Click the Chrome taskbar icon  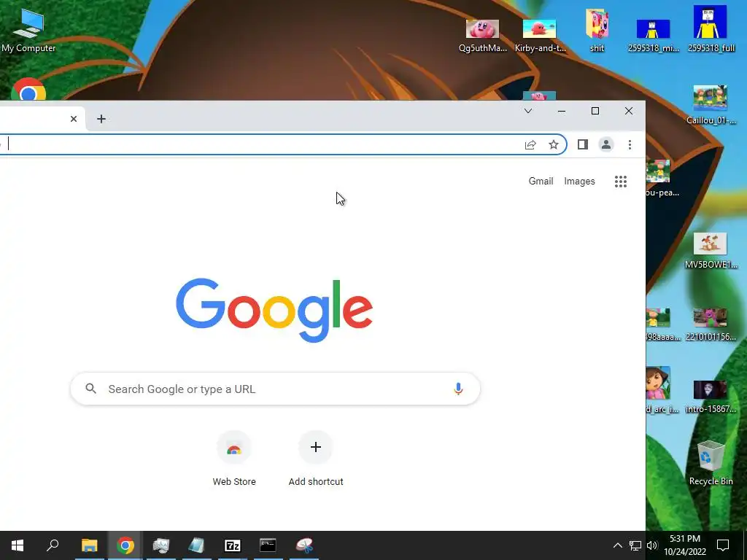click(125, 545)
